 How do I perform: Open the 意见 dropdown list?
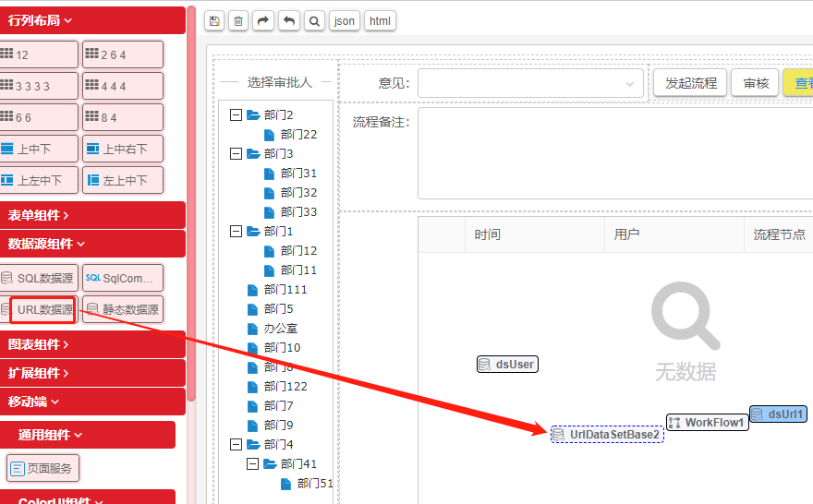coord(530,83)
